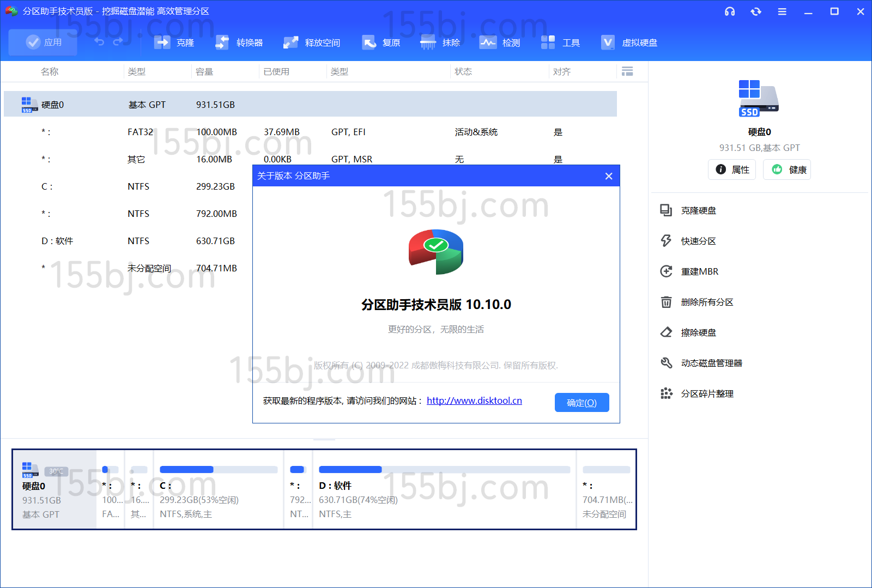Open Dynamic Disk Manager (动态磁盘管理器)
Screen dimensions: 872x588
point(711,363)
